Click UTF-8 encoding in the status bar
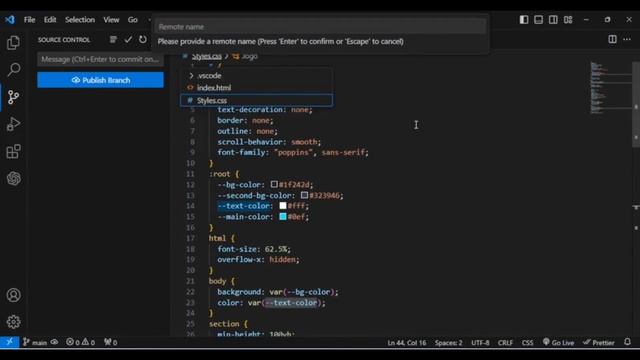The width and height of the screenshot is (640, 360). pos(480,342)
